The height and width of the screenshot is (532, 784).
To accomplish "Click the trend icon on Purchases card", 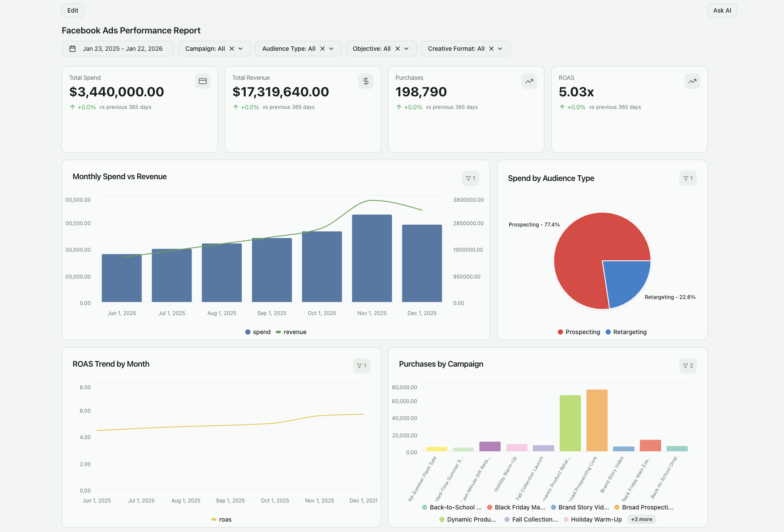I will point(529,81).
